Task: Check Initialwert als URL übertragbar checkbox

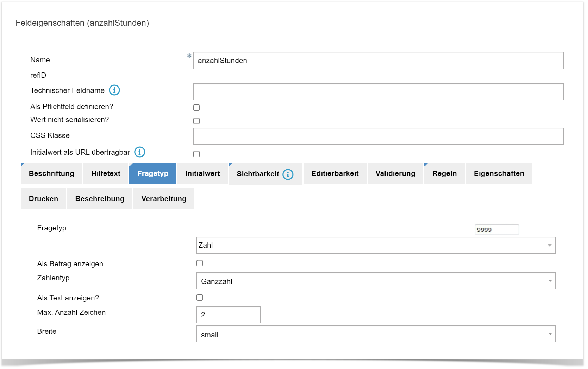Action: click(196, 154)
